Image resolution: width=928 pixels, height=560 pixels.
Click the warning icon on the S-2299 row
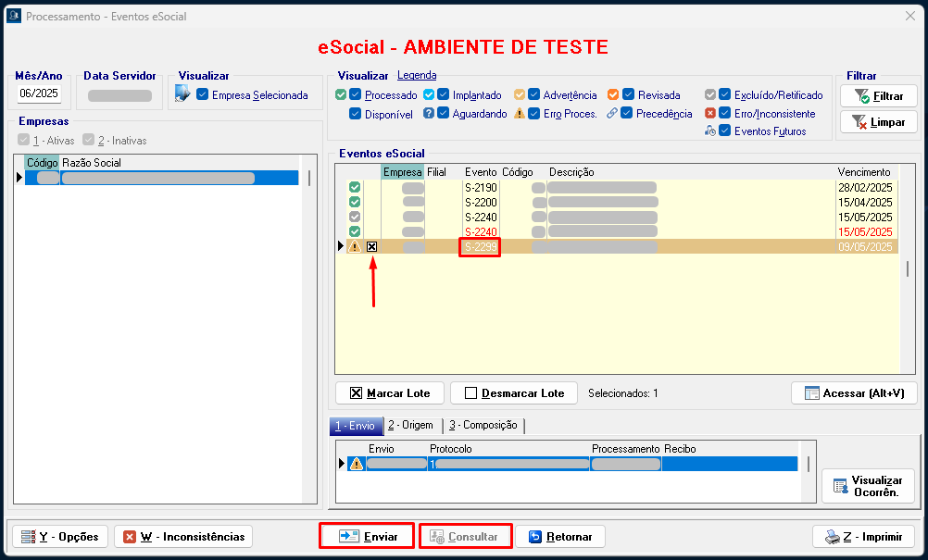coord(354,247)
